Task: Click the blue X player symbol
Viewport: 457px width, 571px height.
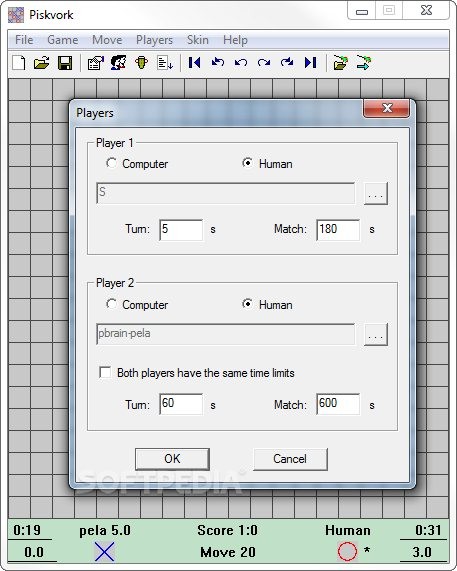Action: pos(105,551)
